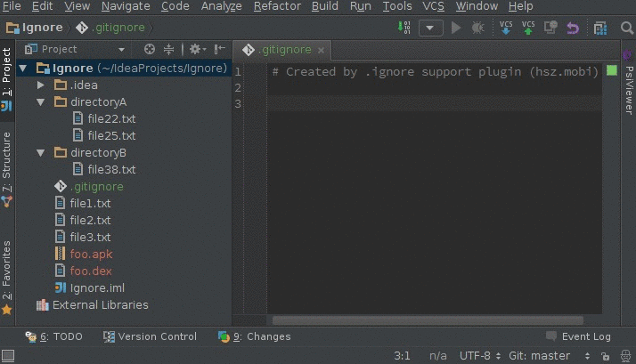Open the run configuration dropdown

[x=430, y=28]
